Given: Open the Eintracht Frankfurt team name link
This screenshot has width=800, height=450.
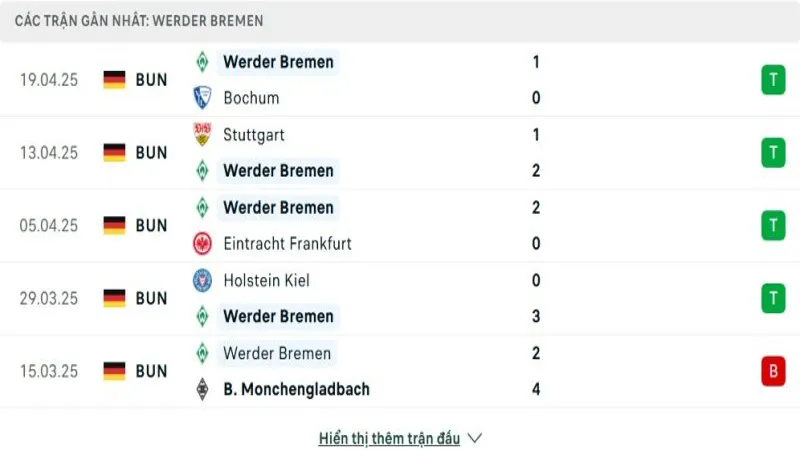Looking at the screenshot, I should point(287,243).
